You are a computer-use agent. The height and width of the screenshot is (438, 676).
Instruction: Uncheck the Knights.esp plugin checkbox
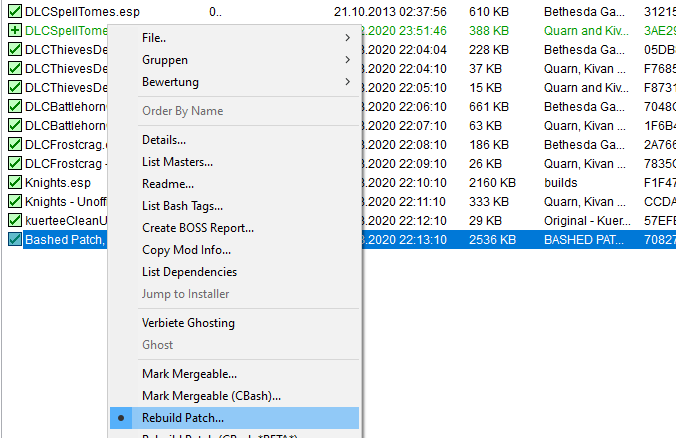pyautogui.click(x=14, y=183)
